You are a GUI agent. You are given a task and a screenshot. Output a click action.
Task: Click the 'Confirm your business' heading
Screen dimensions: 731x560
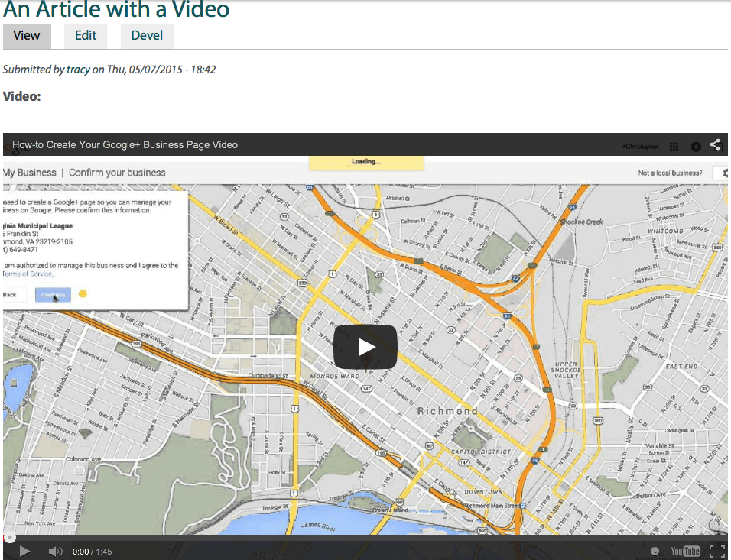click(117, 173)
